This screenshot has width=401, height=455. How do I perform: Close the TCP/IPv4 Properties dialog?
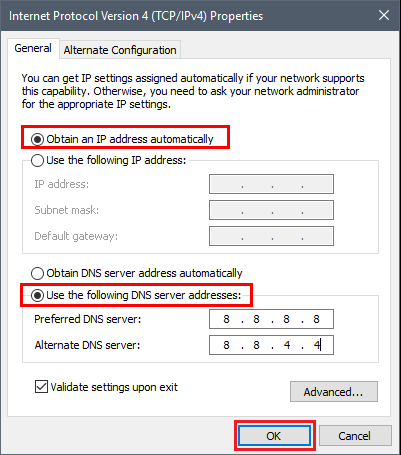[x=384, y=15]
